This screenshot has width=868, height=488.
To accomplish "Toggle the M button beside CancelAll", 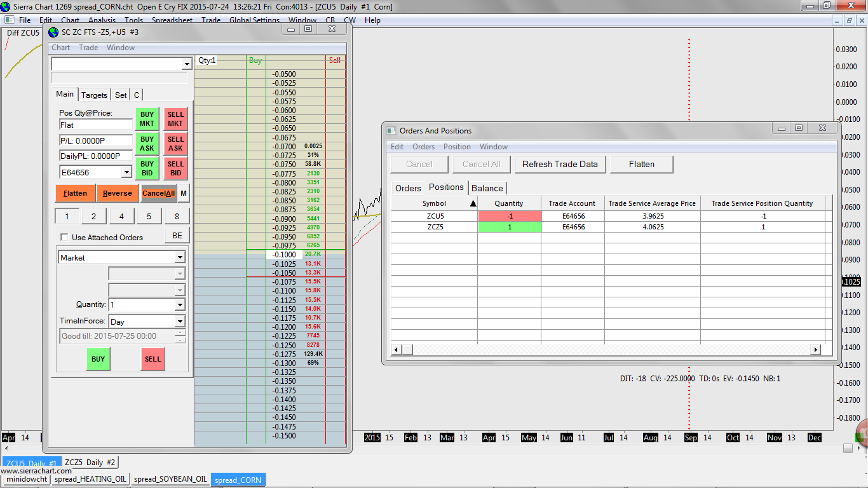I will (x=184, y=193).
